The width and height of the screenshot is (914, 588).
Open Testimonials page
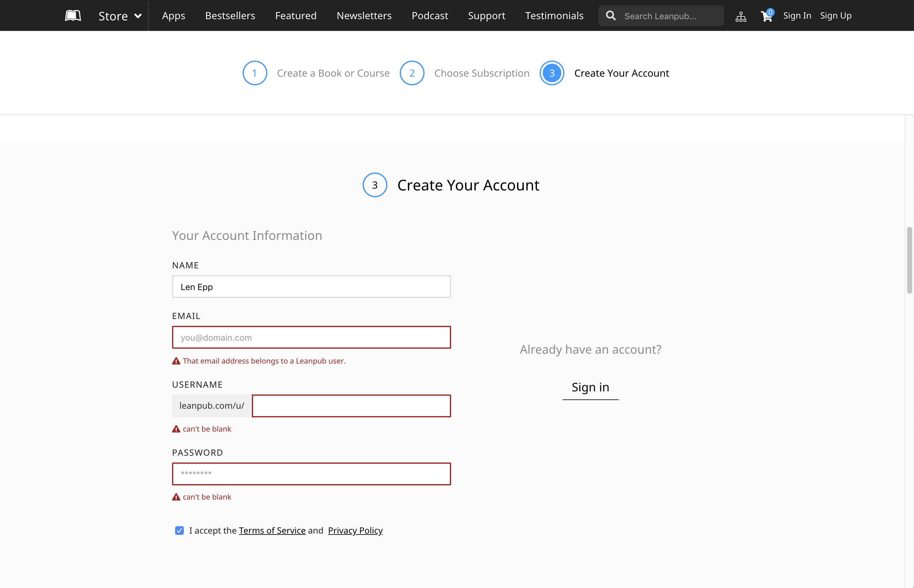click(554, 16)
